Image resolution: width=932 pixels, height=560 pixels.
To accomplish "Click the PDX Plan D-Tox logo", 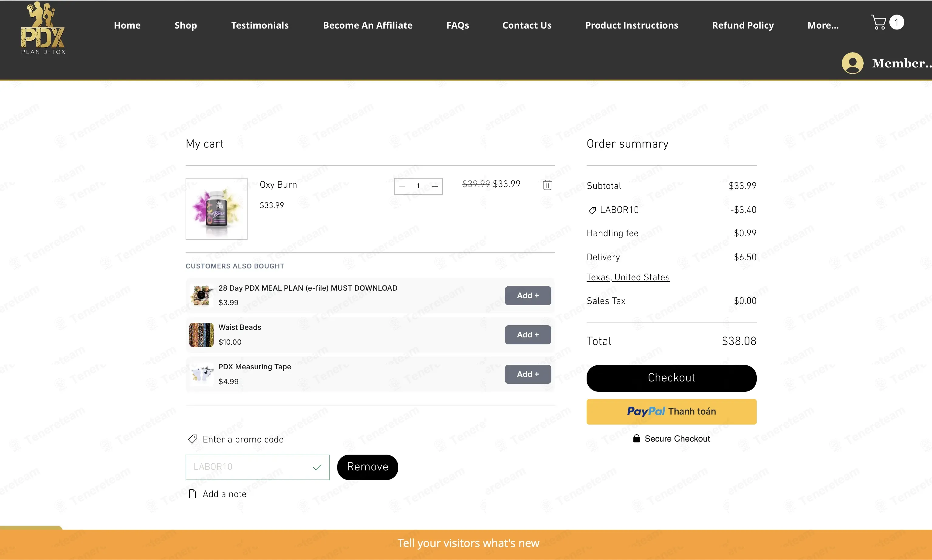I will (x=43, y=28).
